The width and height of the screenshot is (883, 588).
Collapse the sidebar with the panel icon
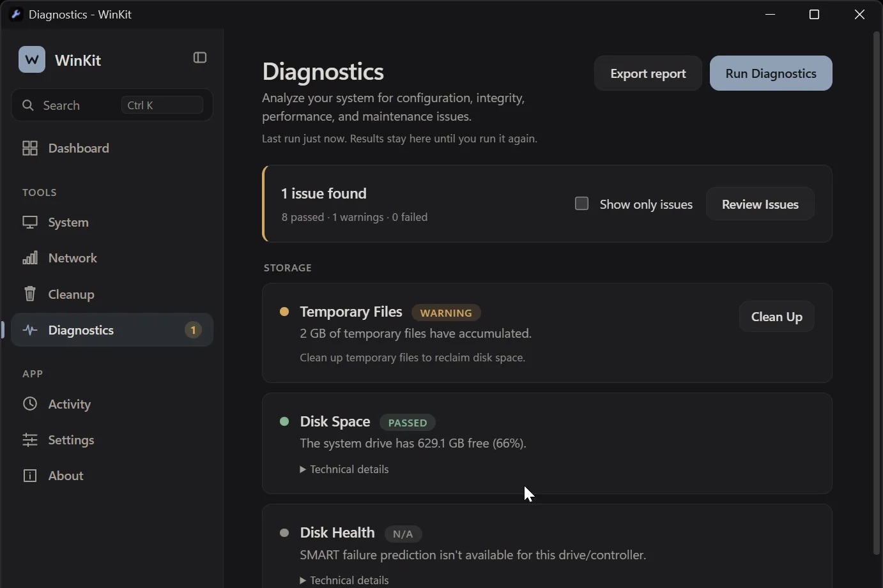click(x=200, y=58)
